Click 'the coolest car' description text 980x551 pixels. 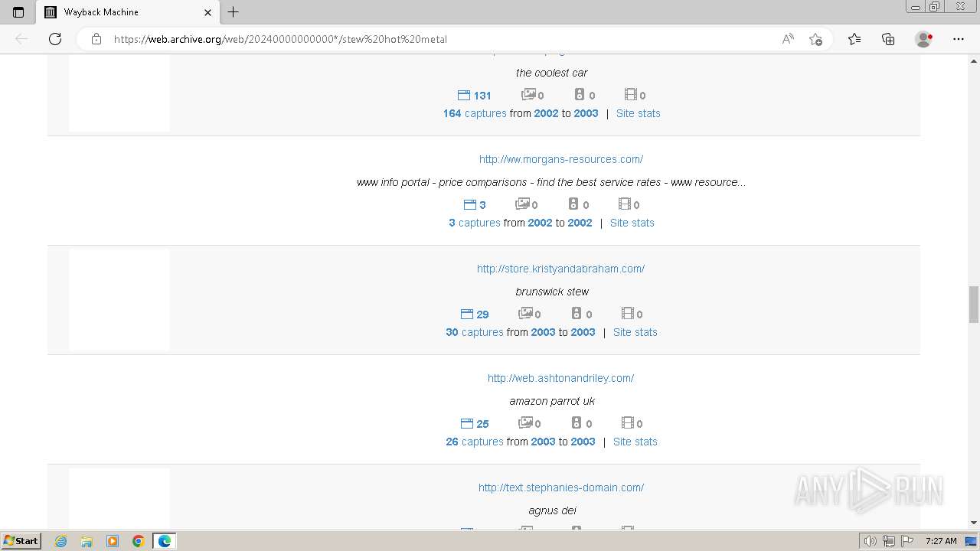[552, 73]
